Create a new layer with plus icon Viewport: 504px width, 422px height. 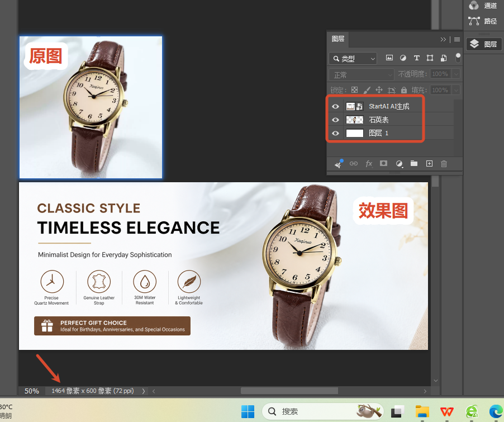[429, 163]
